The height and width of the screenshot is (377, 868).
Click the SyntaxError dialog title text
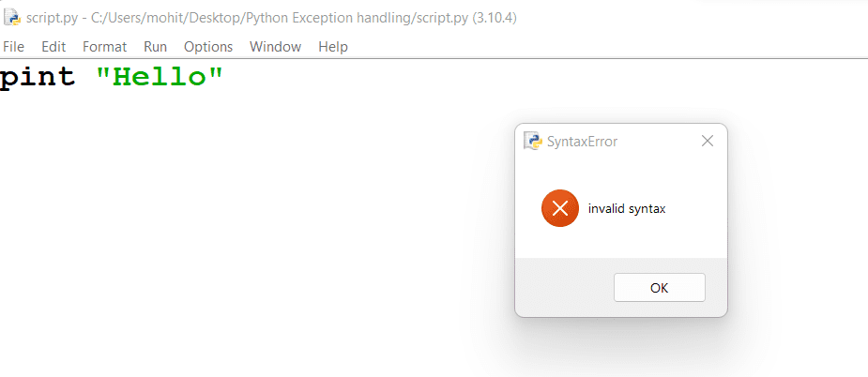pyautogui.click(x=582, y=142)
